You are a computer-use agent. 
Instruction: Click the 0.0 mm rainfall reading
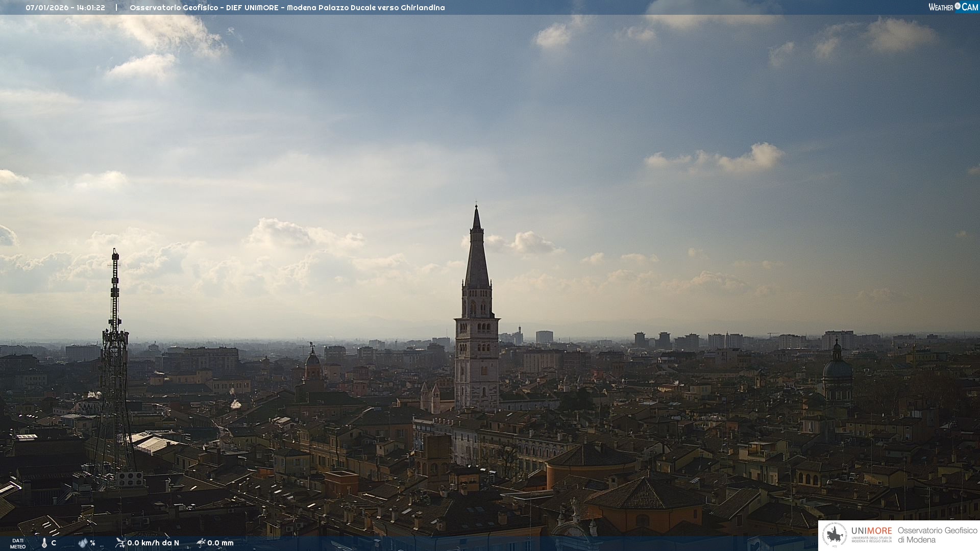[x=220, y=543]
